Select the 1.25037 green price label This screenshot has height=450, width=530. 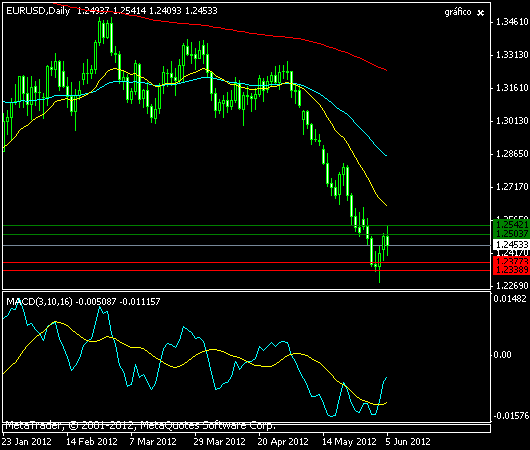(x=512, y=233)
